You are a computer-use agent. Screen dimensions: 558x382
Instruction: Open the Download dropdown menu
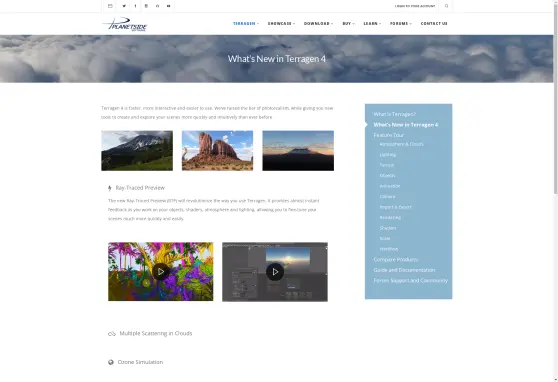(x=319, y=23)
